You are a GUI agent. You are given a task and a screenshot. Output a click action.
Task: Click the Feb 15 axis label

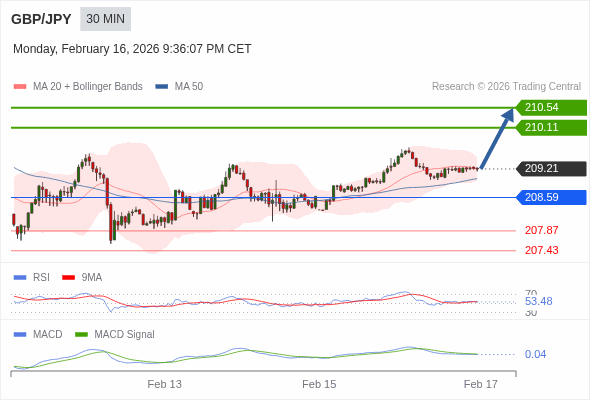pos(319,384)
